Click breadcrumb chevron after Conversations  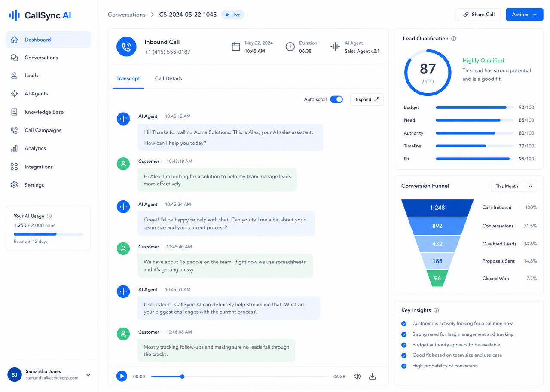coord(152,15)
